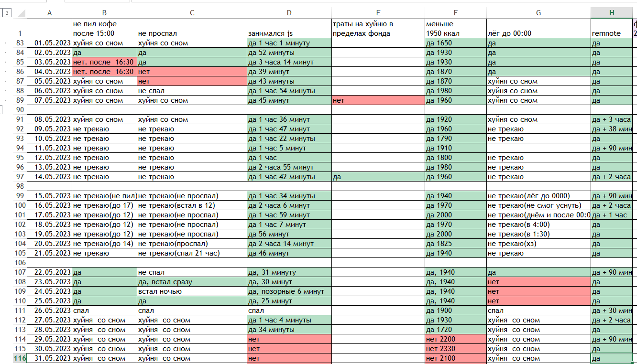
Task: Click cell 'встал ночью'
Action: tap(192, 291)
